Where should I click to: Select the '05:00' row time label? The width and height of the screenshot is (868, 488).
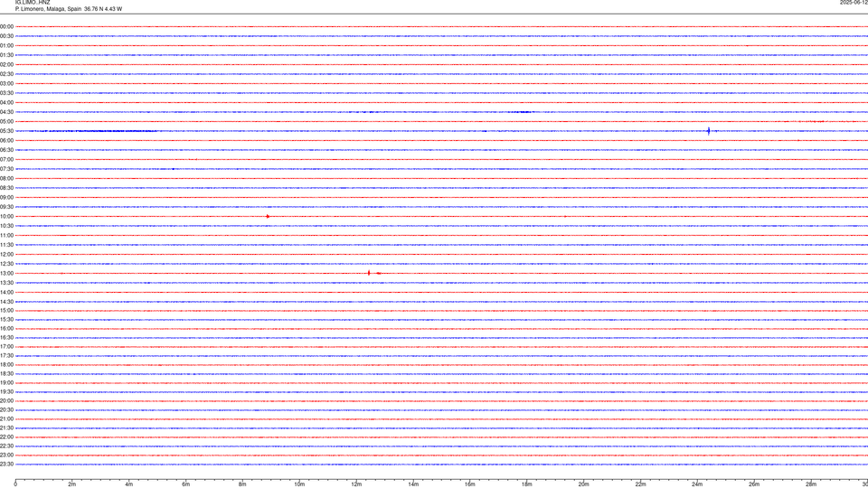(6, 121)
